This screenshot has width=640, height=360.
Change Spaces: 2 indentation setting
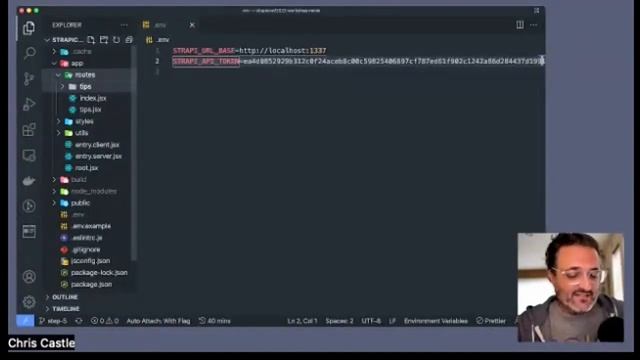tap(340, 321)
